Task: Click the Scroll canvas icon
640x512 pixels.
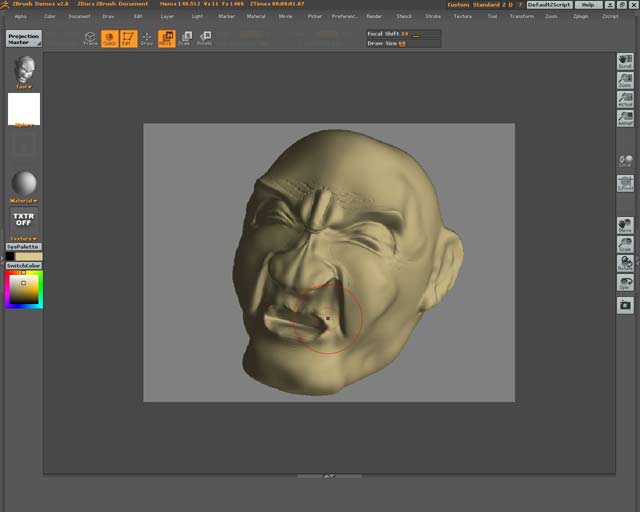Action: [x=625, y=61]
